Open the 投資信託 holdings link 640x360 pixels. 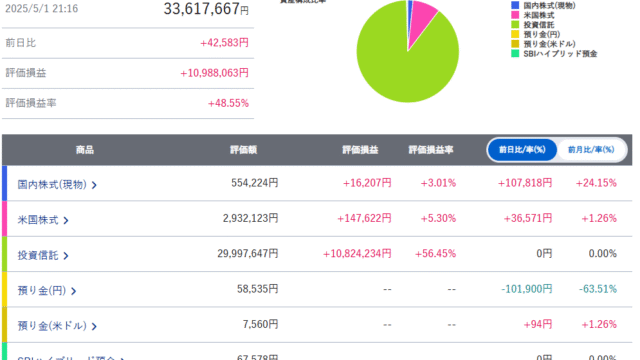38,255
